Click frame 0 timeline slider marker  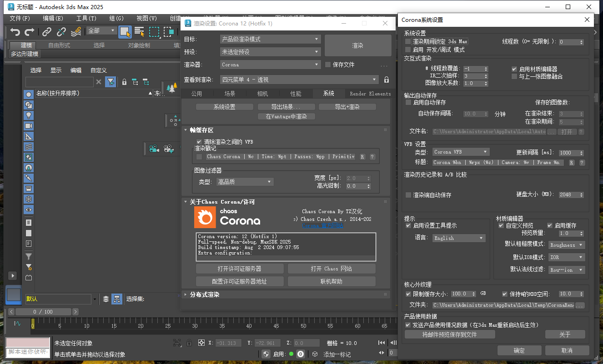pos(33,324)
